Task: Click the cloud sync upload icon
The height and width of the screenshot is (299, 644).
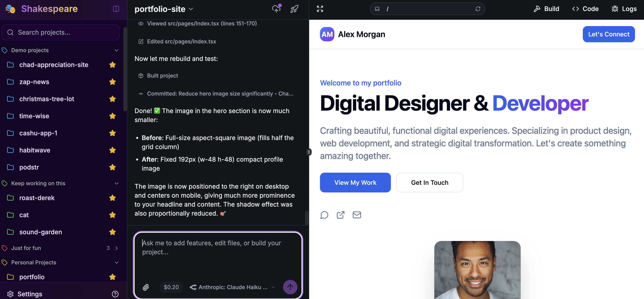Action: [x=277, y=9]
